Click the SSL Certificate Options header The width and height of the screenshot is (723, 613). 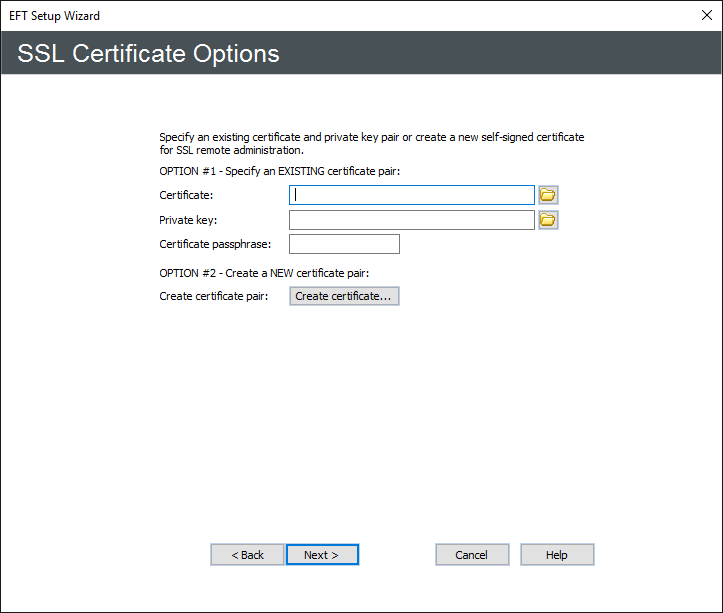click(x=149, y=53)
